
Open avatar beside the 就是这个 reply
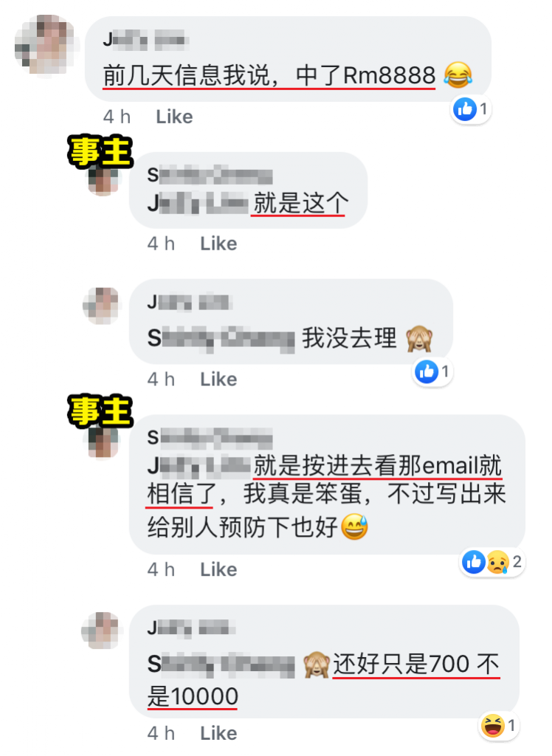click(103, 180)
